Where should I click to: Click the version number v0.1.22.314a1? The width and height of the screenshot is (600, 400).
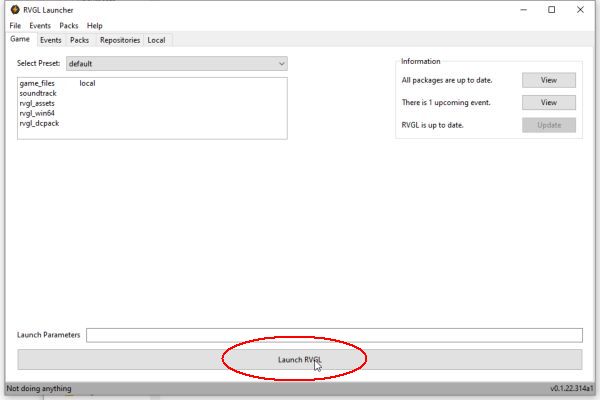point(572,389)
